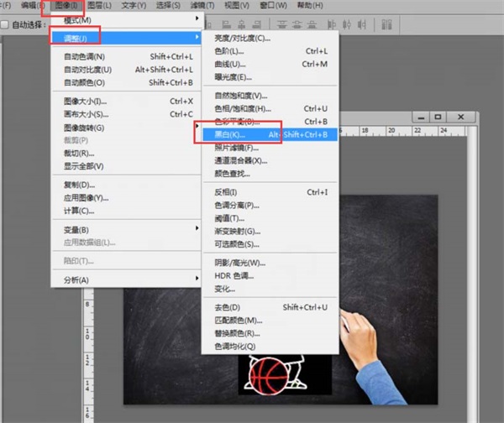Choose 通道混合器(X)... adjustment

click(270, 160)
